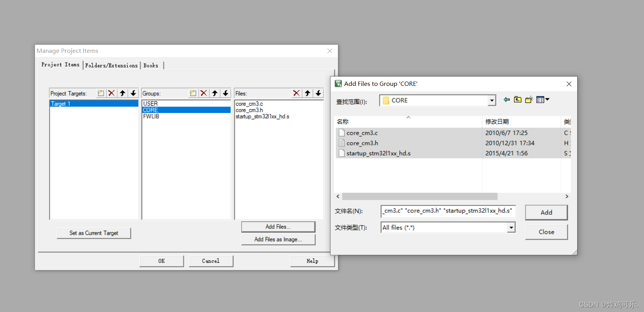
Task: Switch to Project Items tab
Action: coord(60,65)
